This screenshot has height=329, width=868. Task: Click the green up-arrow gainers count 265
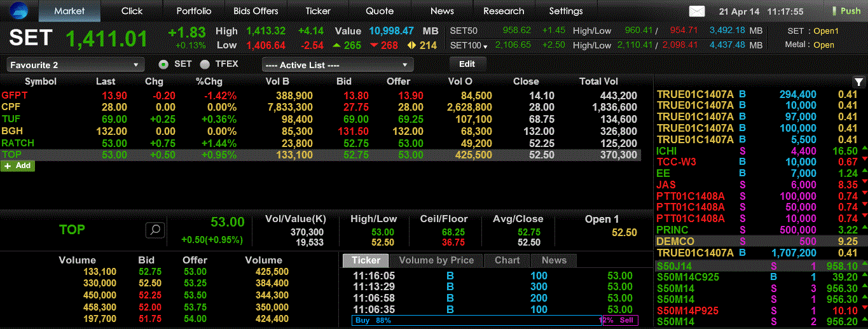click(x=347, y=45)
